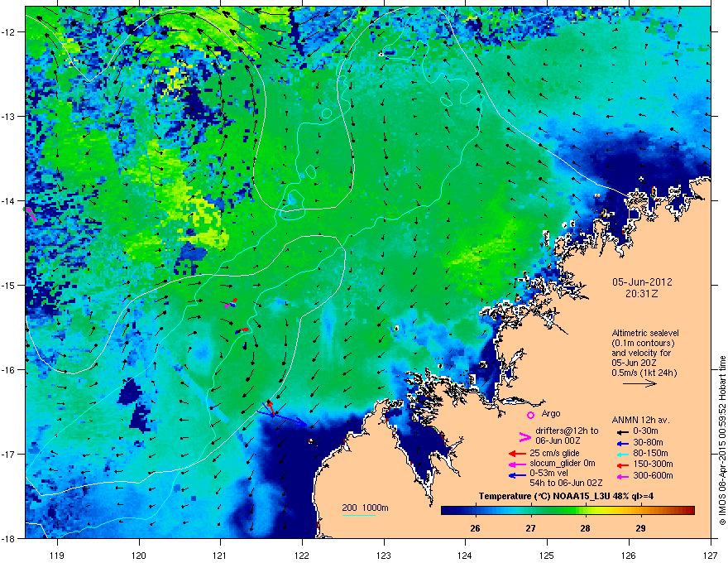Click the magenta drifters chevron symbol in legend
The height and width of the screenshot is (563, 728).
click(x=524, y=437)
